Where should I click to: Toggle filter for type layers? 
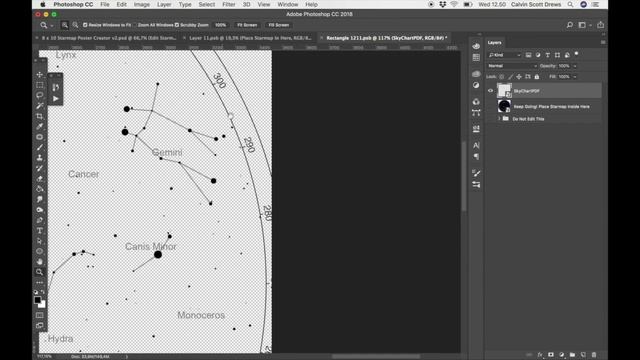coord(548,55)
